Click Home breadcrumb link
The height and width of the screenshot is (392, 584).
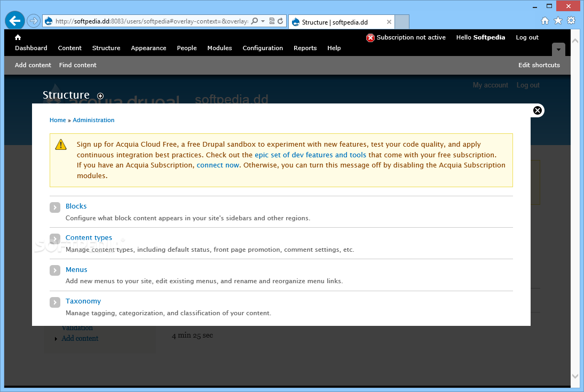pyautogui.click(x=58, y=120)
